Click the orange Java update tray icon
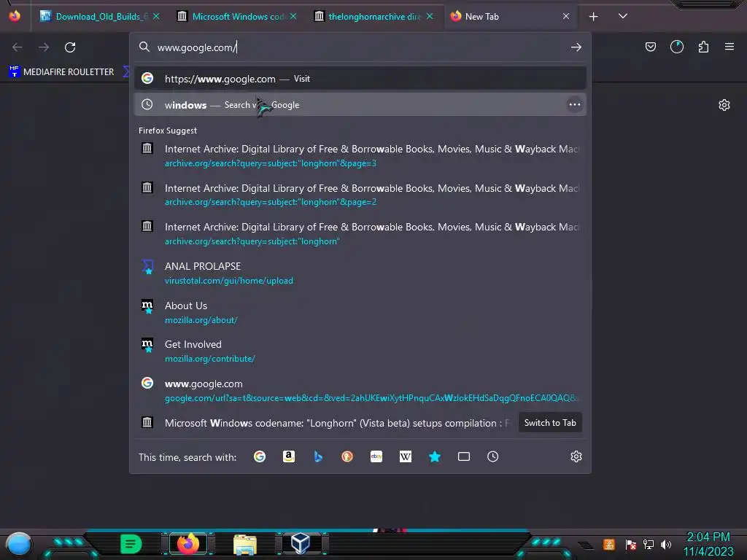Image resolution: width=747 pixels, height=560 pixels. (x=609, y=544)
